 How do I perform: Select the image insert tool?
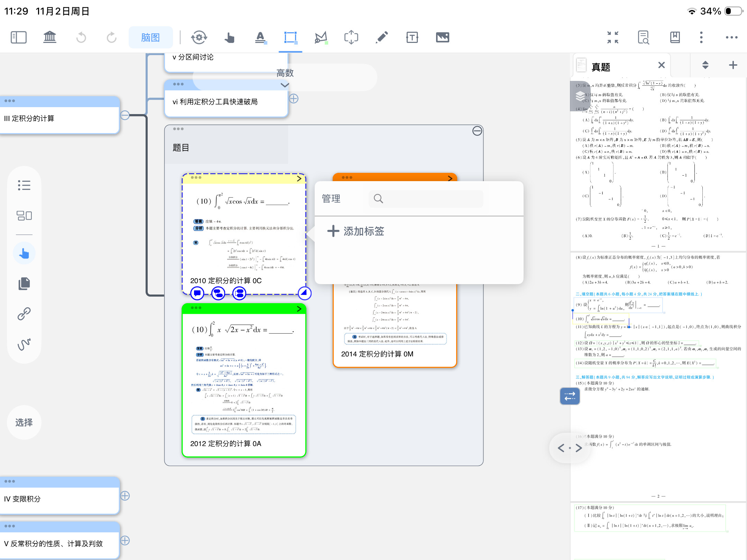[442, 37]
